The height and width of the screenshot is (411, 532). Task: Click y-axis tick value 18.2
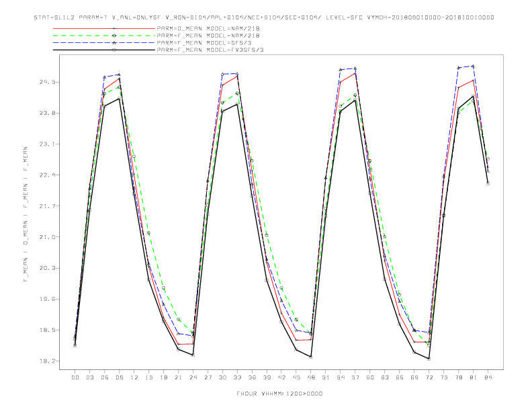click(x=47, y=361)
